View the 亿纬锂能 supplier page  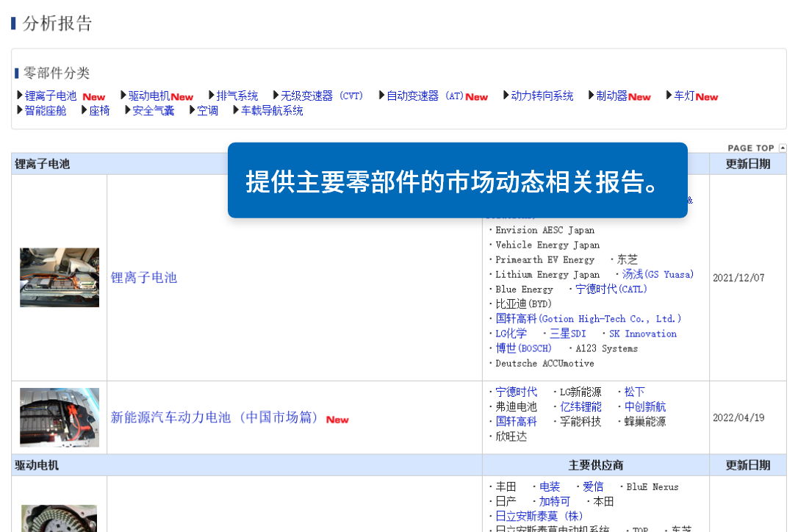[580, 406]
